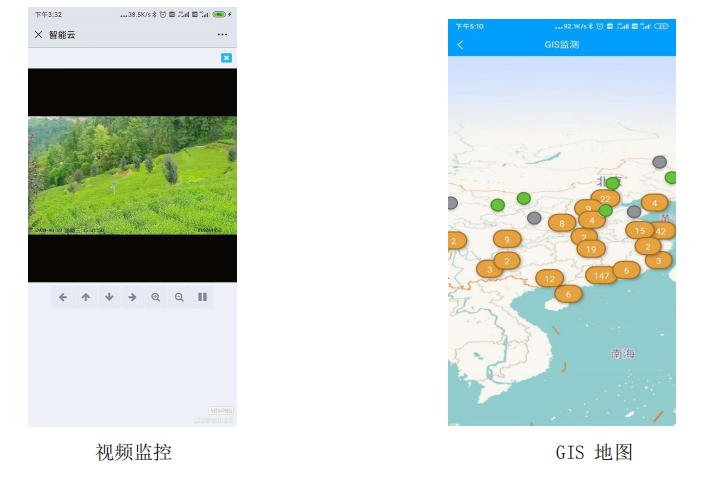
Task: Click the tea plantation video feed
Action: pyautogui.click(x=132, y=175)
